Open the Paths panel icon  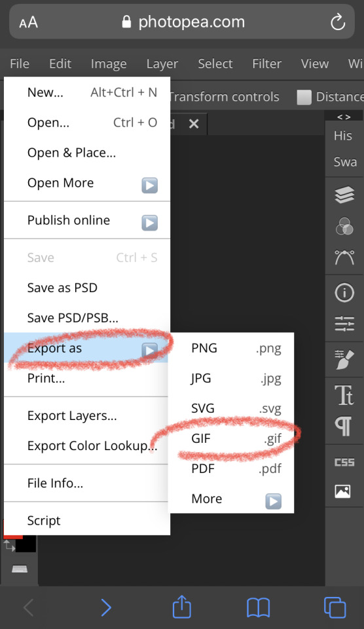point(344,257)
